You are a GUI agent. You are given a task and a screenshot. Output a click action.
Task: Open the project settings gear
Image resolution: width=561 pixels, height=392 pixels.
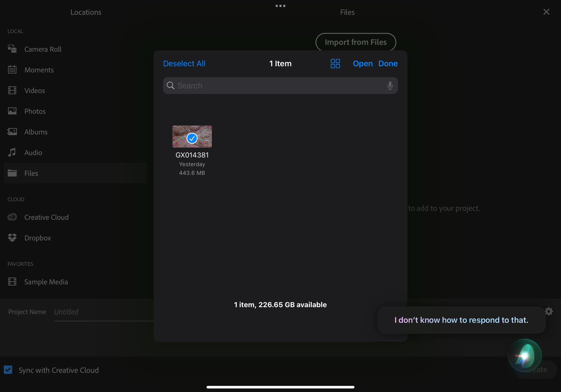coord(549,311)
